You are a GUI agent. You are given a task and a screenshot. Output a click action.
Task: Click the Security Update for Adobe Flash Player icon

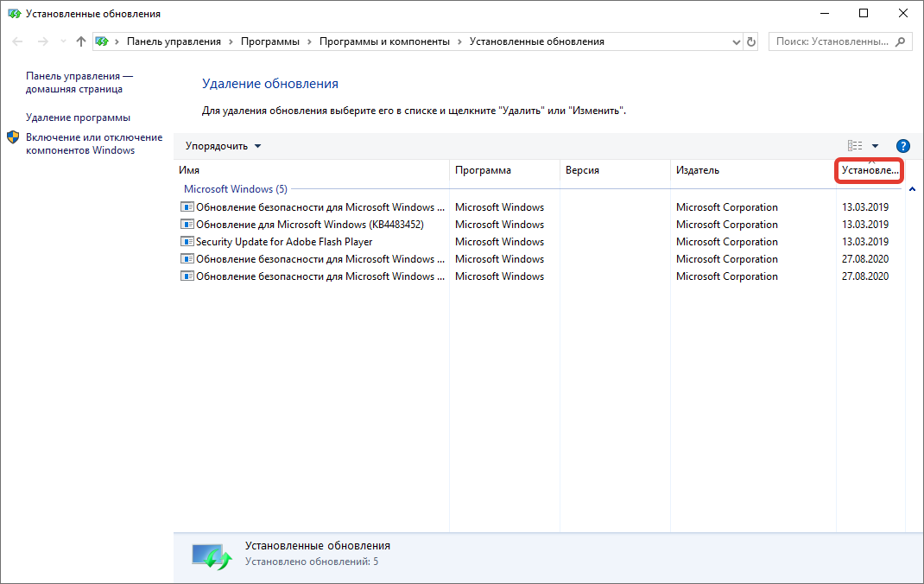click(x=187, y=242)
